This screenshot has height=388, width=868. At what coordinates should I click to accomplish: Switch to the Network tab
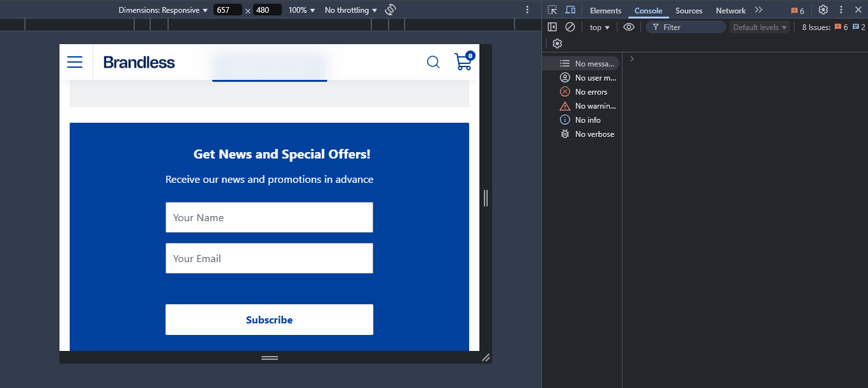731,10
